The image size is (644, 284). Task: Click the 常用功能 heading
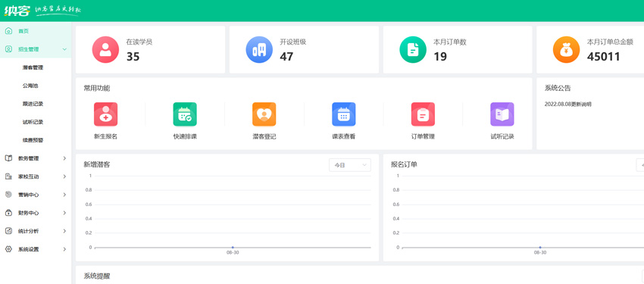coord(96,89)
